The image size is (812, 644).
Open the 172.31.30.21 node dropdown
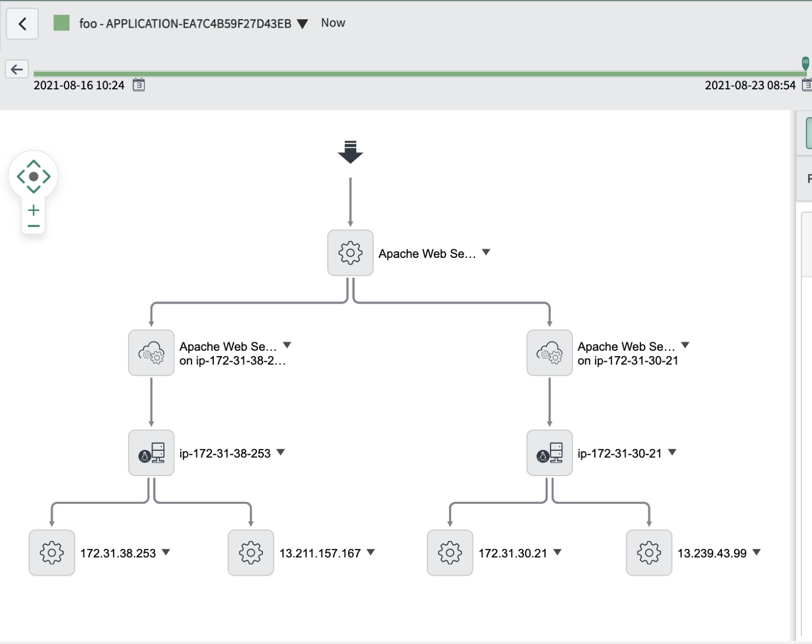pos(557,552)
